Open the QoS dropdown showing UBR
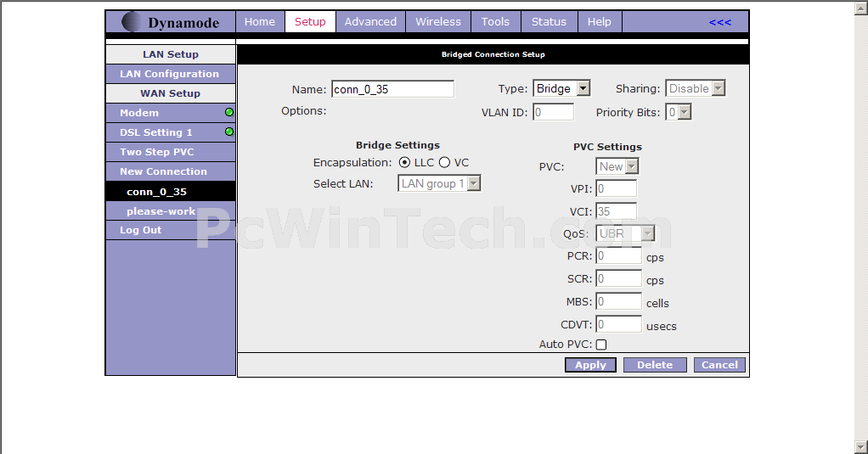Image resolution: width=868 pixels, height=454 pixels. point(625,233)
